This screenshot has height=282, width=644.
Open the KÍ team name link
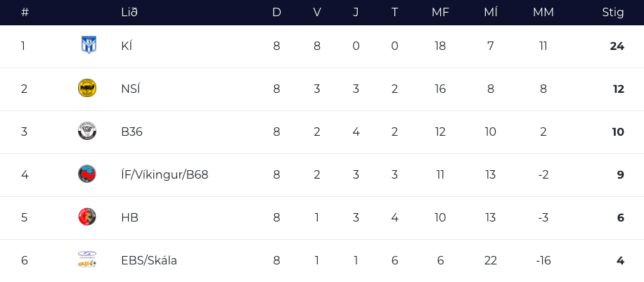pos(127,46)
